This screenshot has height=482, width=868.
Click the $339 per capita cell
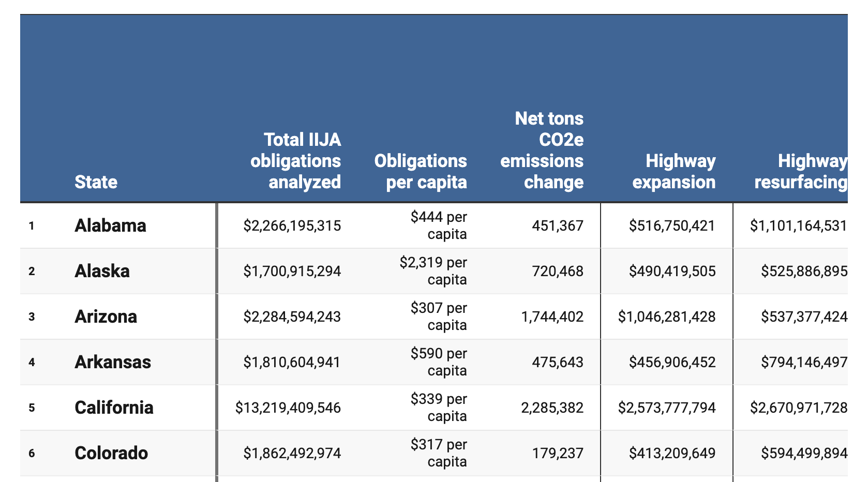click(439, 408)
